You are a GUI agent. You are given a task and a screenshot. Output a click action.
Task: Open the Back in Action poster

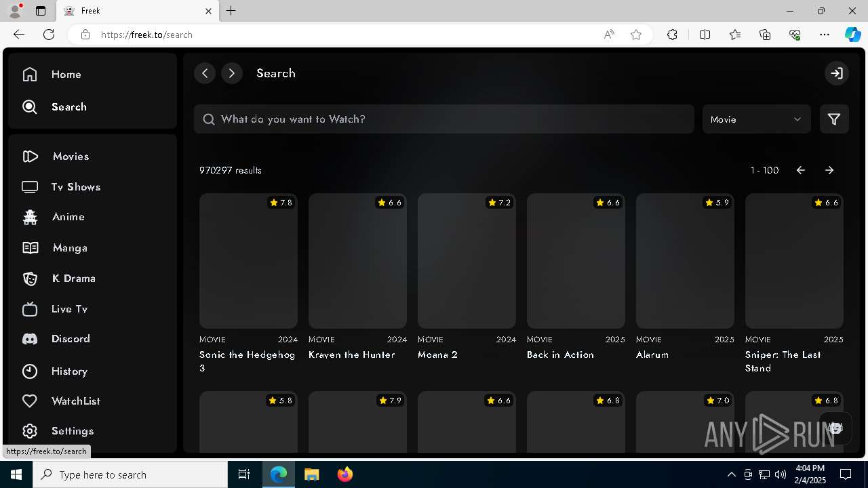coord(576,261)
